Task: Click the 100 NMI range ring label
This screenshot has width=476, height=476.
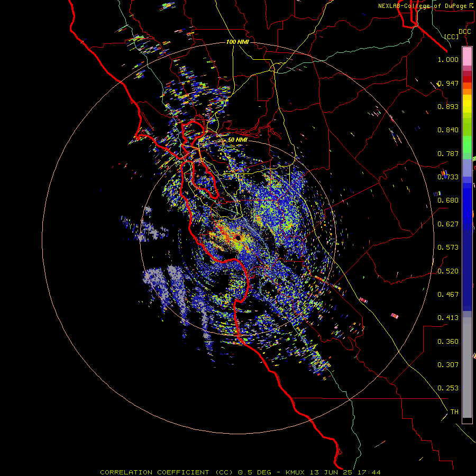Action: pyautogui.click(x=237, y=42)
